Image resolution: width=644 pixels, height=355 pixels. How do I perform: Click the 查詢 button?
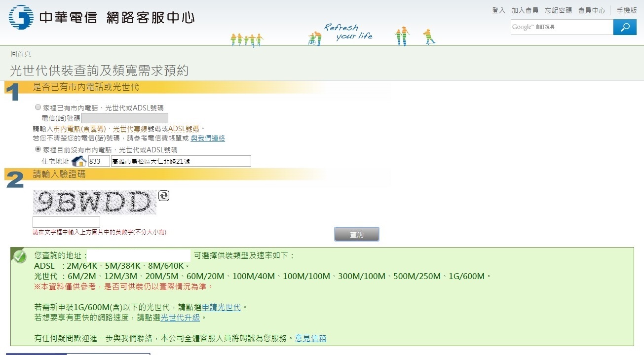[356, 234]
